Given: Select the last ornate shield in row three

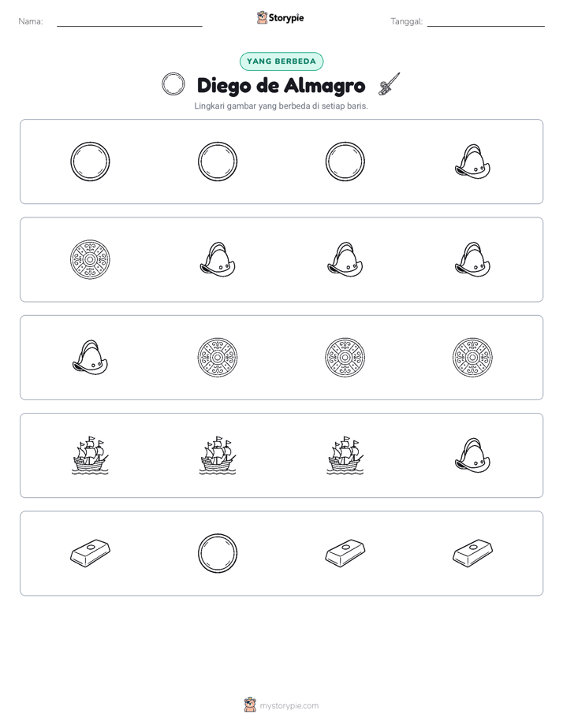Looking at the screenshot, I should pyautogui.click(x=472, y=358).
